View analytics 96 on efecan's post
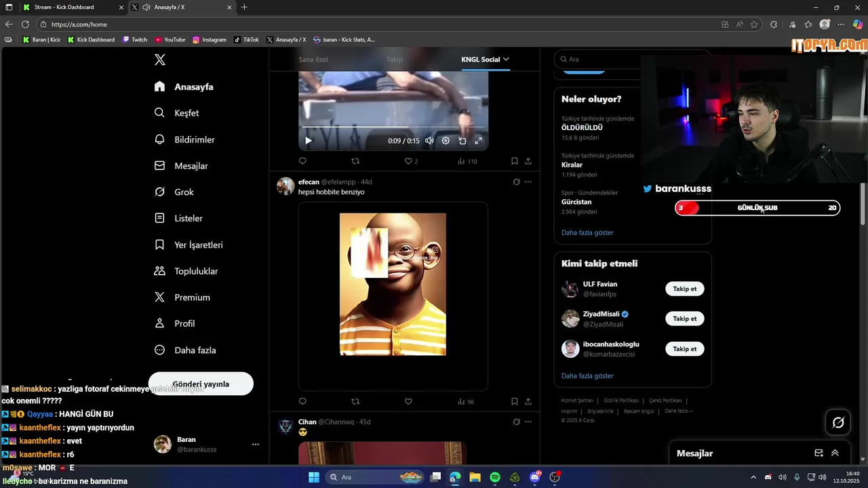The height and width of the screenshot is (488, 868). [466, 401]
